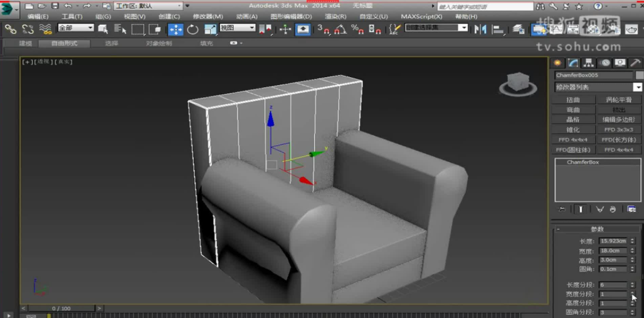Click the teapot Render icon
This screenshot has height=318, width=644.
pos(630,29)
